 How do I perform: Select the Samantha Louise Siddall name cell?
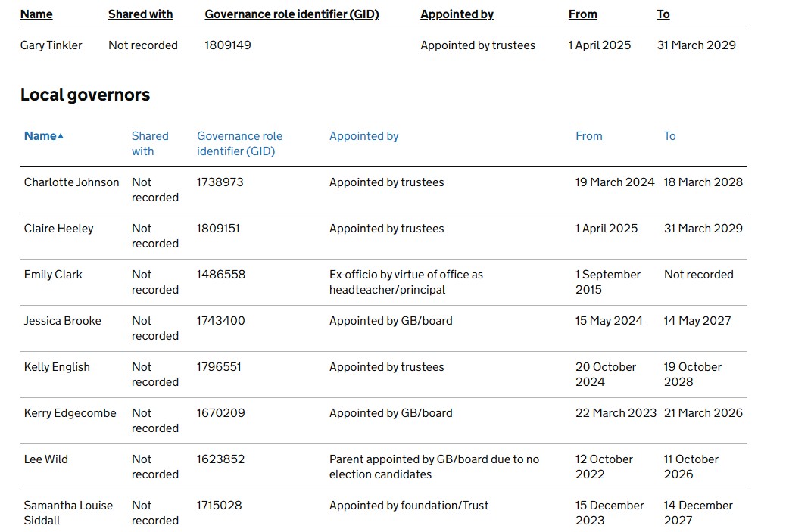68,512
